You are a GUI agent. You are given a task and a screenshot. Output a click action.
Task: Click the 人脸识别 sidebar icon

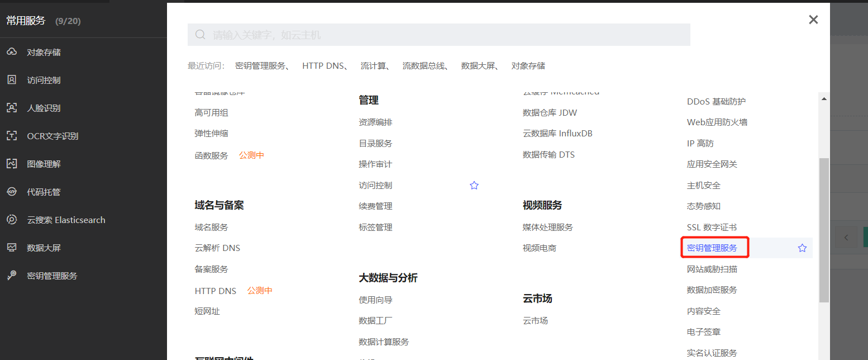tap(42, 107)
